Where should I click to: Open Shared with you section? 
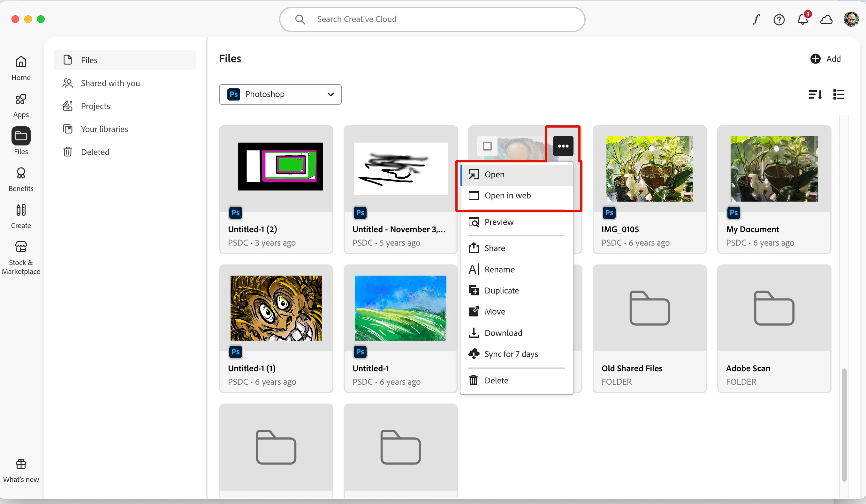point(110,83)
